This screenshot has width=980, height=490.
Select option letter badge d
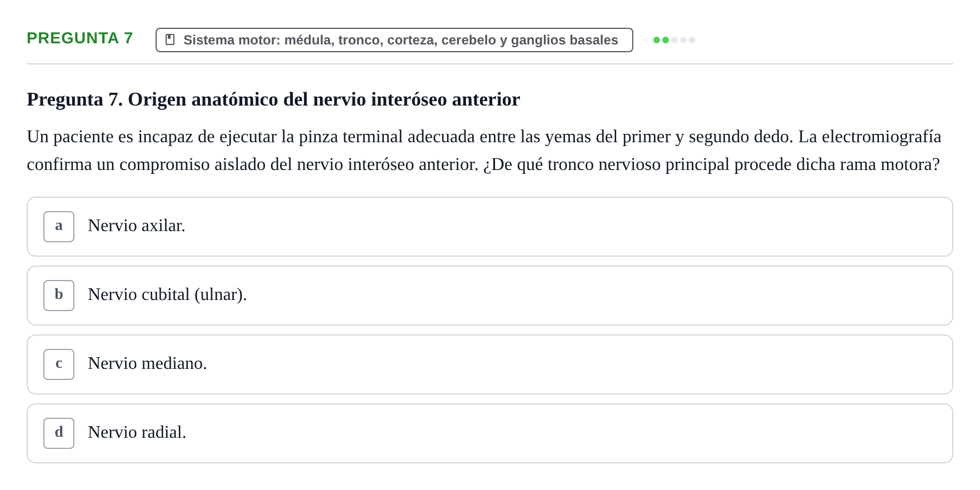click(x=59, y=433)
